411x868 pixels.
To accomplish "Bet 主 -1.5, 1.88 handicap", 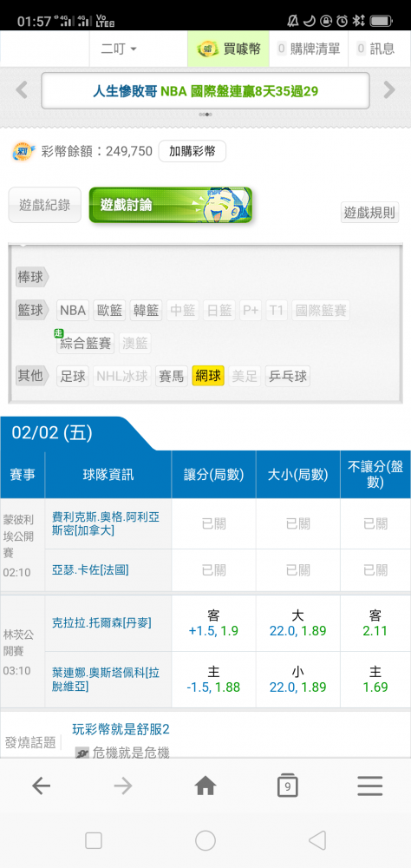I will click(x=213, y=680).
